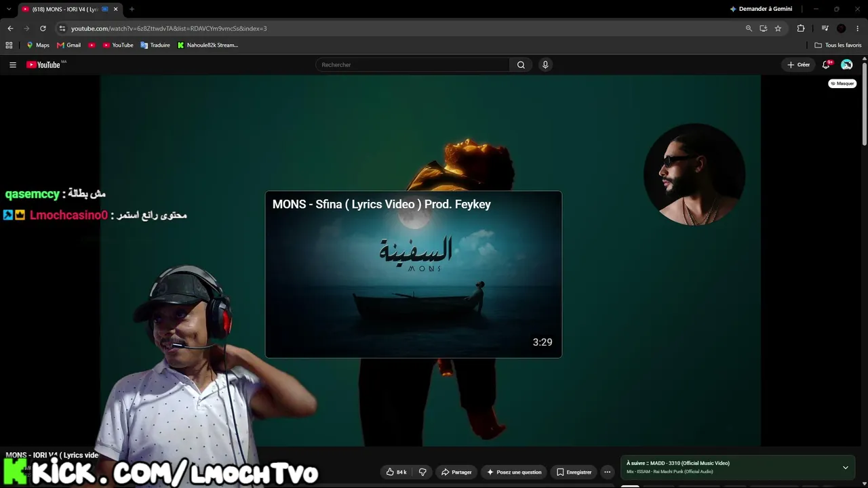Screen dimensions: 868x488
Task: Click the zoom magnifier in address bar
Action: [x=749, y=28]
